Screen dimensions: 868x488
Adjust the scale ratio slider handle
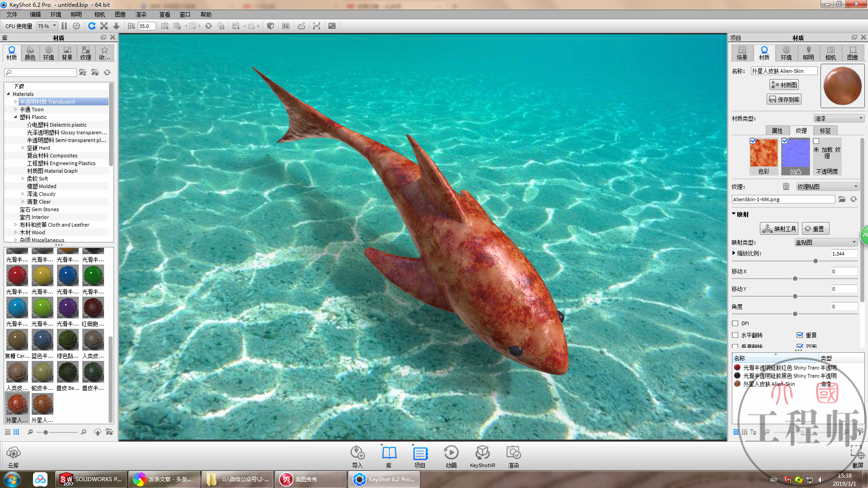point(816,261)
